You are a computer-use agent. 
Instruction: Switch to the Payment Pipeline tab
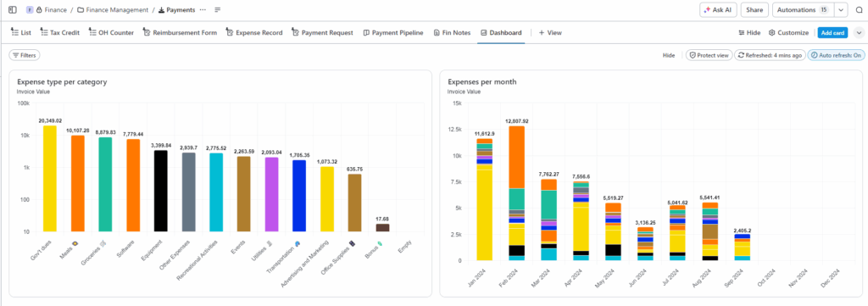(x=393, y=33)
